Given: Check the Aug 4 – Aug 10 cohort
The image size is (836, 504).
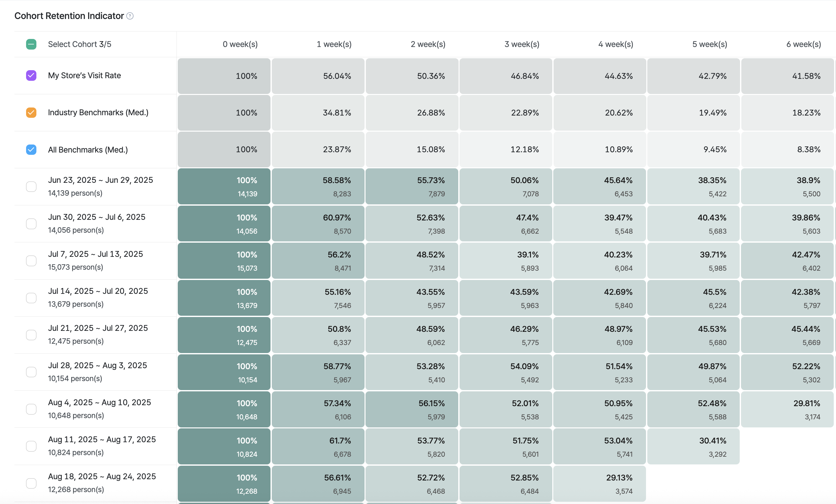Looking at the screenshot, I should pyautogui.click(x=31, y=409).
